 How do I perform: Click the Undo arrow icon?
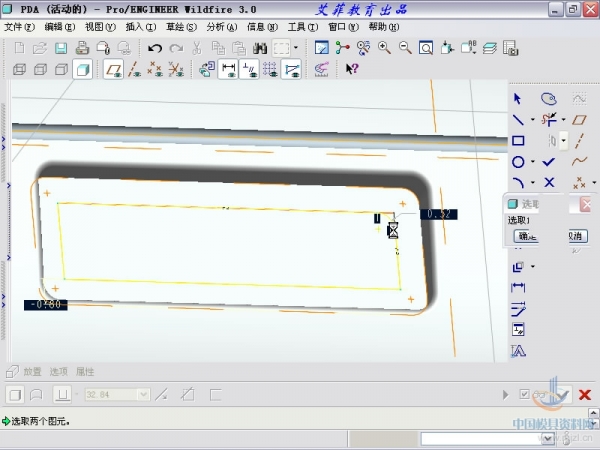tap(154, 48)
